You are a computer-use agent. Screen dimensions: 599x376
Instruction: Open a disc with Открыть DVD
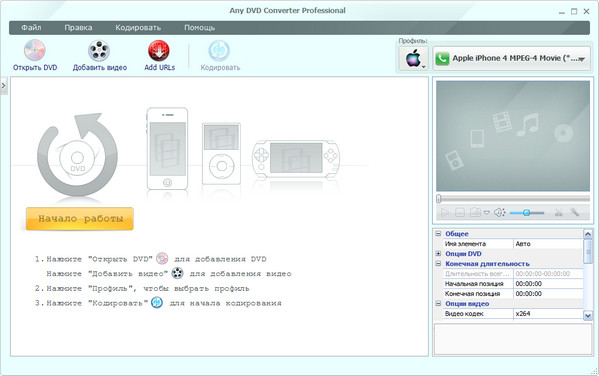[35, 56]
